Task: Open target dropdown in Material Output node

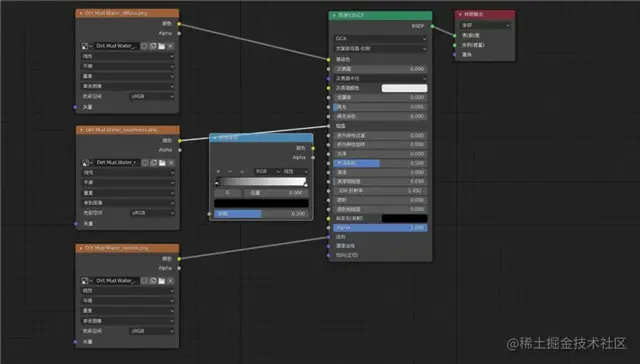Action: point(485,25)
